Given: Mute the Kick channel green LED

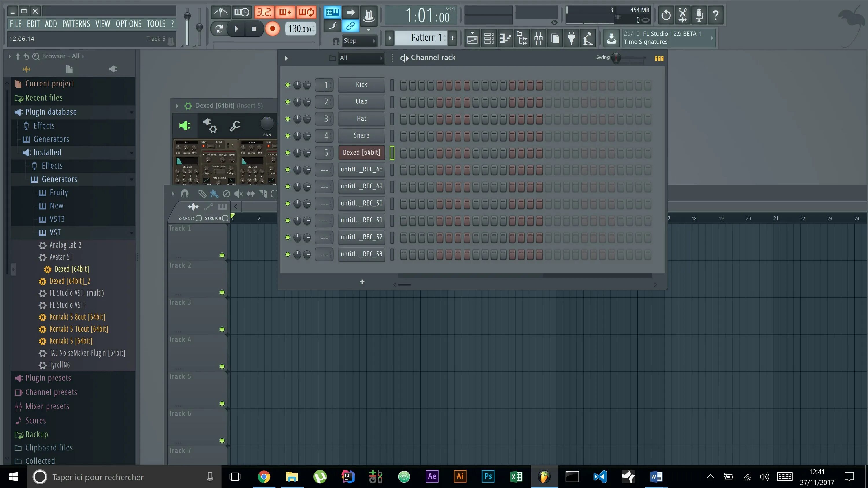Looking at the screenshot, I should (288, 84).
